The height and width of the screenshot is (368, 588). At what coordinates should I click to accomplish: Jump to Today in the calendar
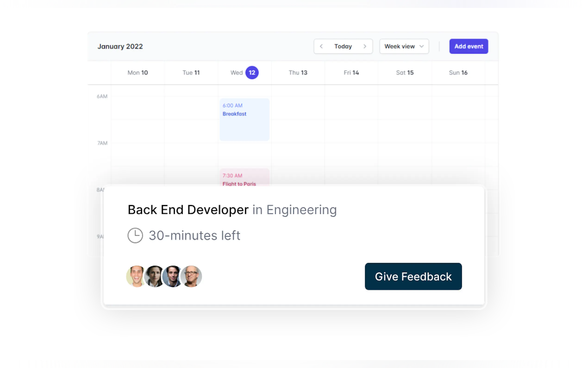pyautogui.click(x=343, y=46)
